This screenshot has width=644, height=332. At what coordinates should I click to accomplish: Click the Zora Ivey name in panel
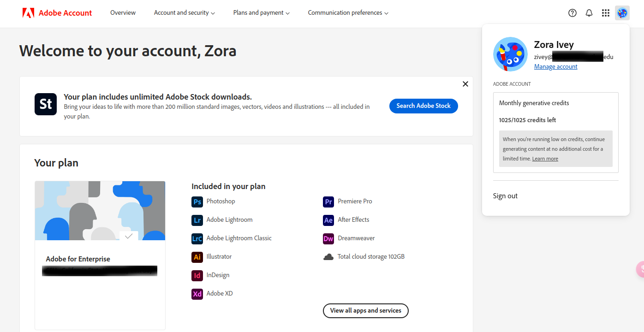pos(554,45)
